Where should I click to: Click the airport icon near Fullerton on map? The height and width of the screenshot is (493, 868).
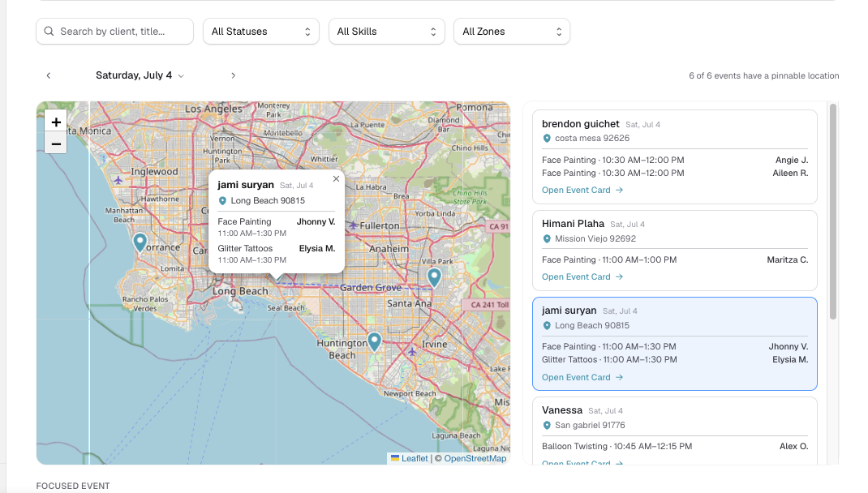(353, 225)
